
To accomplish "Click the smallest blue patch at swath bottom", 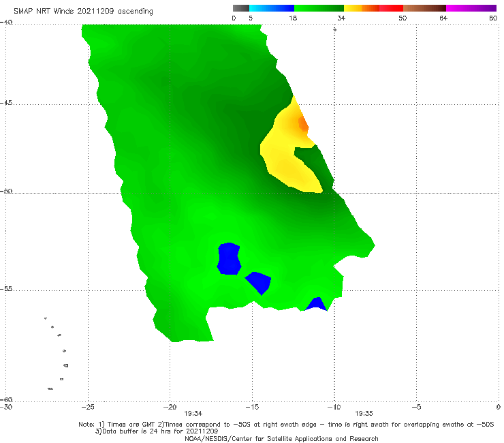I will pos(316,305).
